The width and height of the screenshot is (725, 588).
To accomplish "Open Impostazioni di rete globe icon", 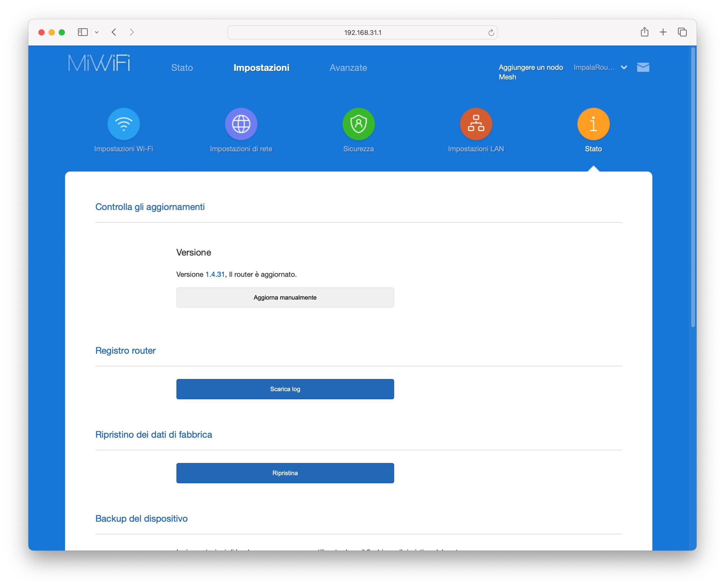I will [241, 124].
